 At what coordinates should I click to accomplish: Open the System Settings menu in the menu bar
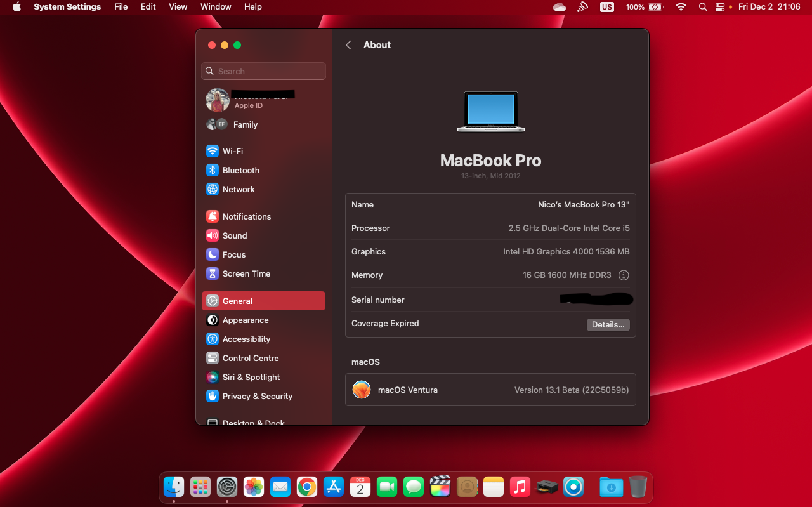67,7
